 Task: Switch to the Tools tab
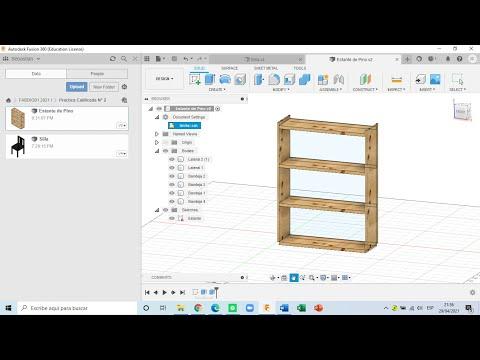(300, 68)
